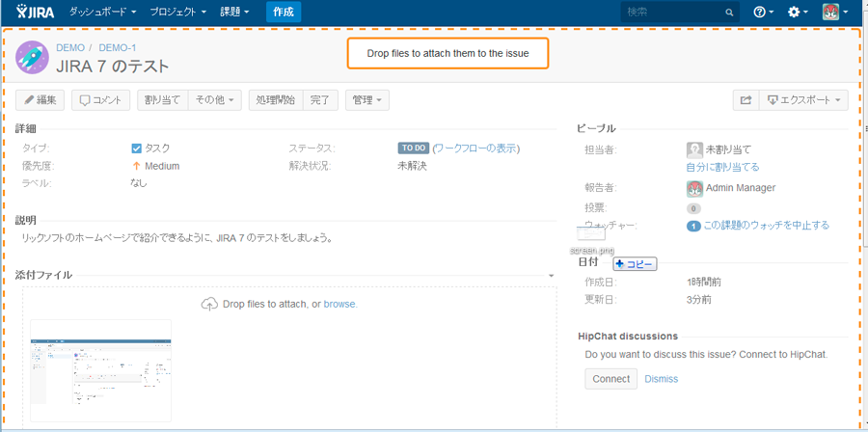Click the watcher count badge
Screen dimensions: 868x432
click(x=693, y=226)
